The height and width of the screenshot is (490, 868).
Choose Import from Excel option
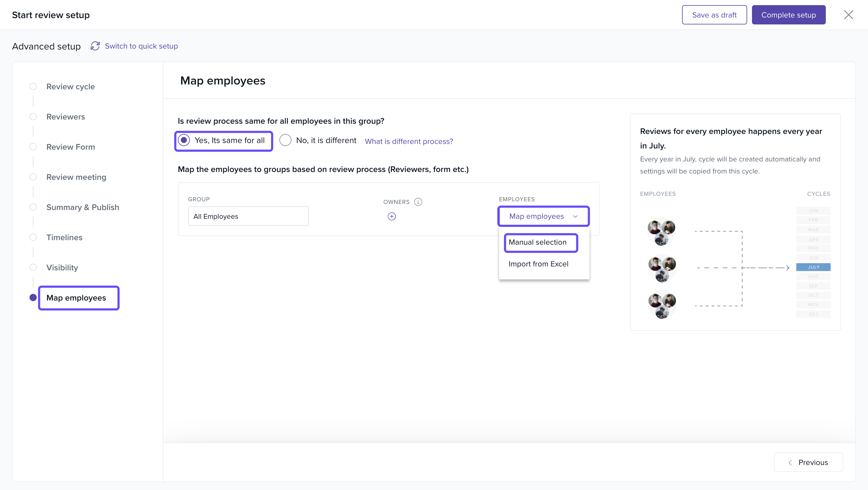(x=538, y=264)
